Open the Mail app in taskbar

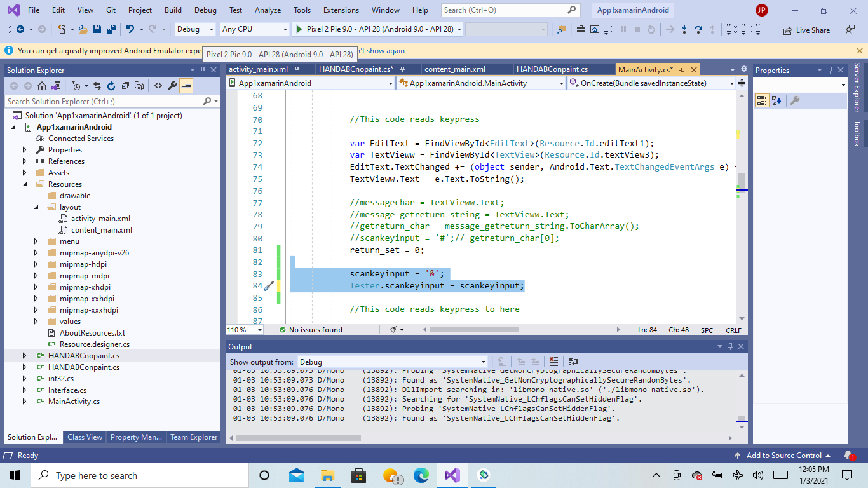(x=296, y=475)
